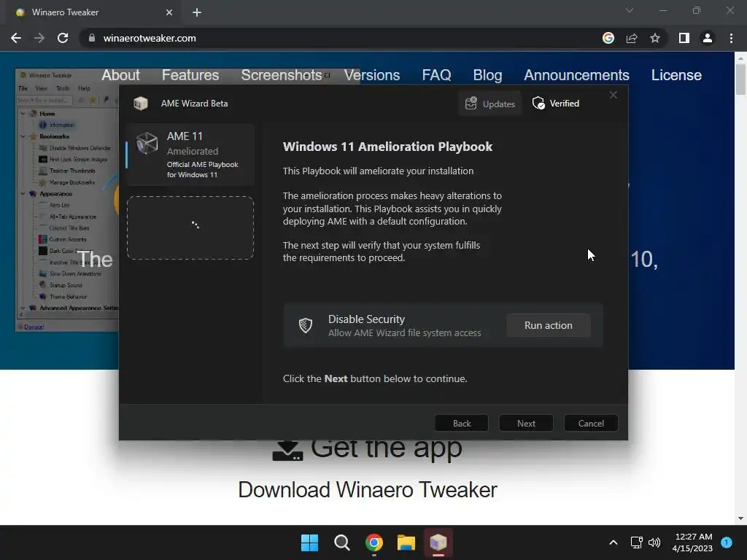The height and width of the screenshot is (560, 747).
Task: Close the Winaero Tweaker tab
Action: [169, 12]
